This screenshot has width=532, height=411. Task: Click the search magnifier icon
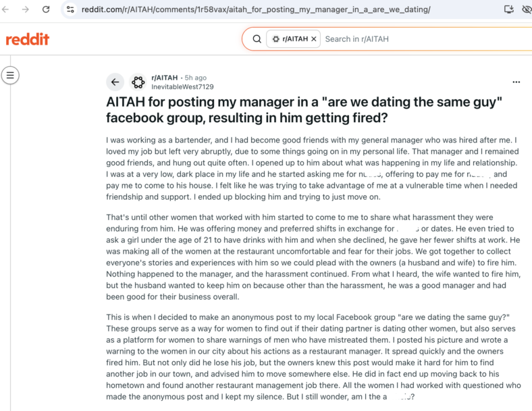(x=257, y=39)
